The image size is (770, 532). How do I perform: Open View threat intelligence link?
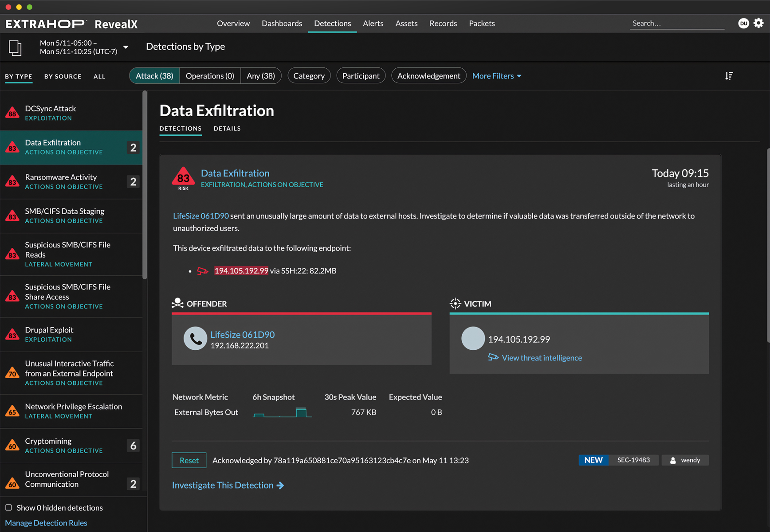542,358
